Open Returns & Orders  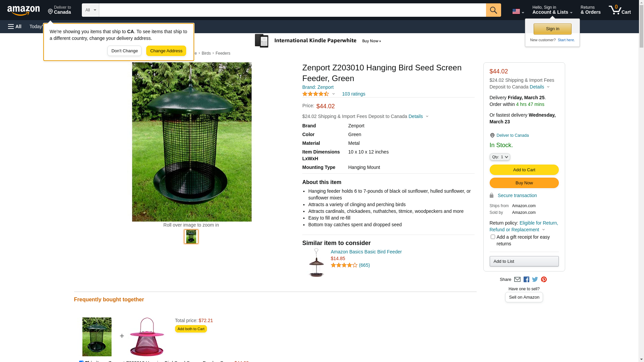pyautogui.click(x=590, y=10)
